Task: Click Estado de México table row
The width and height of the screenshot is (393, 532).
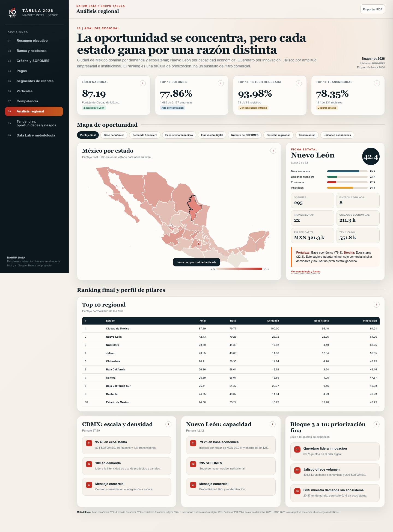Action: pyautogui.click(x=231, y=402)
